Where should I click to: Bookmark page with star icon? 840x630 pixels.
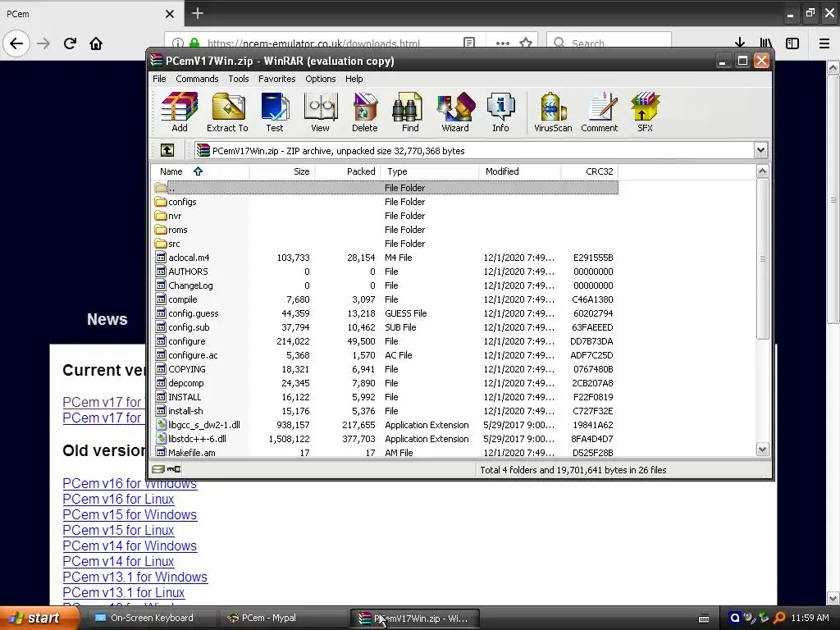(x=526, y=43)
